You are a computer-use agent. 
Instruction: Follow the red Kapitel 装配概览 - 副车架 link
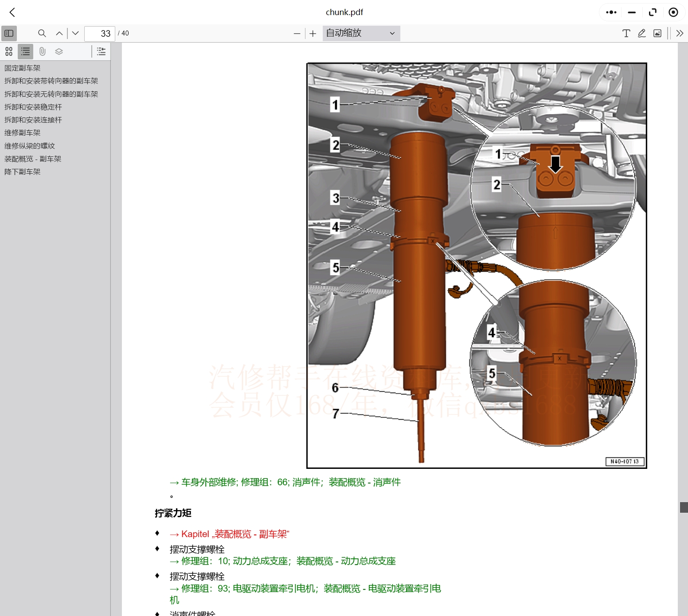[x=229, y=534]
